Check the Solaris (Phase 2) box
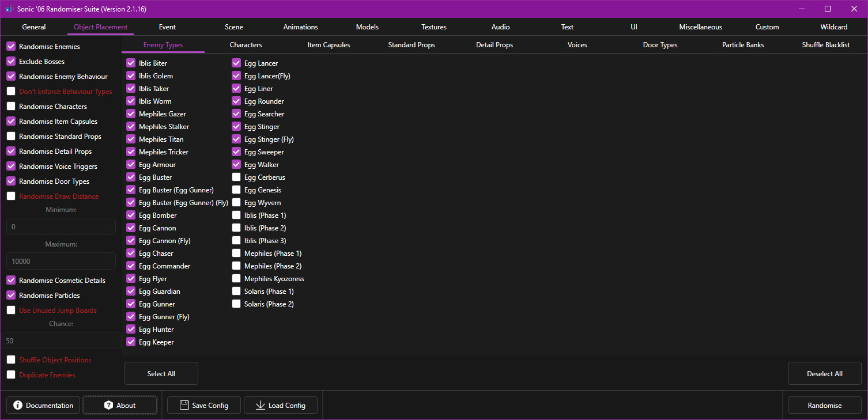 236,304
